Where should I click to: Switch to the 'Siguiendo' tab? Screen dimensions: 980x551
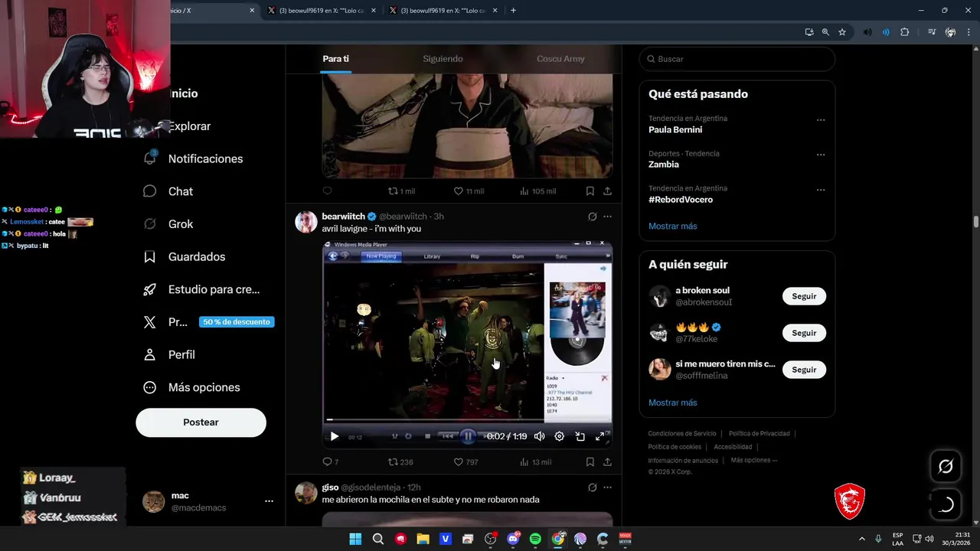443,59
